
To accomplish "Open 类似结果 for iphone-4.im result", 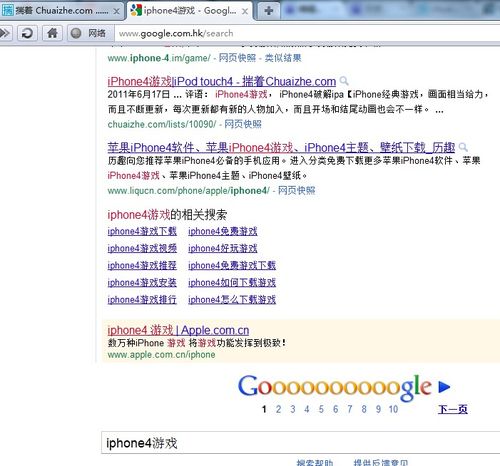I will [x=283, y=58].
